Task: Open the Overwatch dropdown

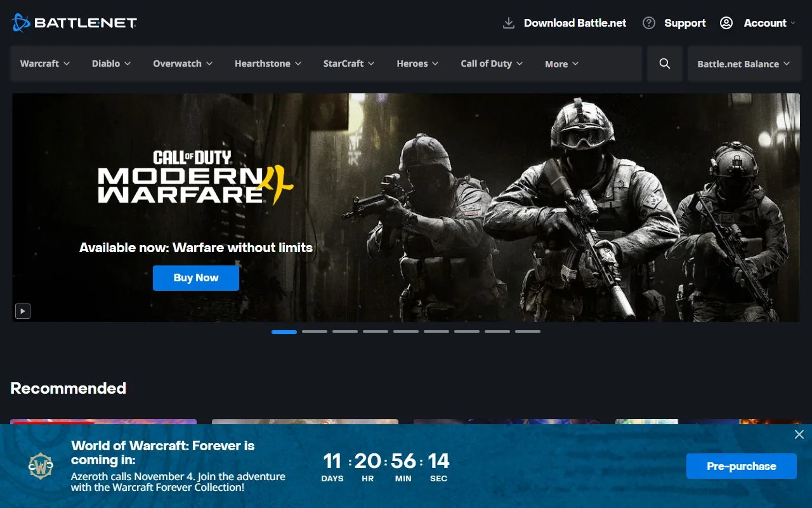Action: (x=183, y=63)
